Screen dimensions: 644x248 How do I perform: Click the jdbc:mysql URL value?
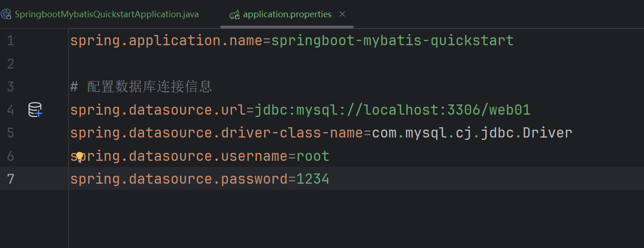(392, 110)
